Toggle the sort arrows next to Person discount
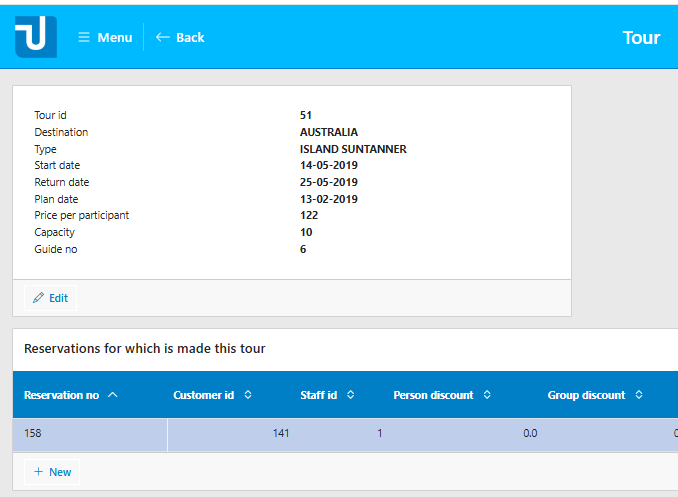 (x=487, y=395)
